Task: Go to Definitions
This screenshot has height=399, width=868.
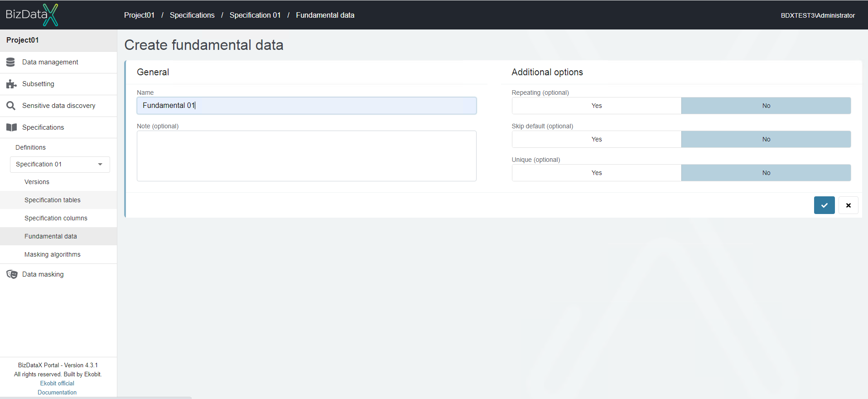Action: coord(30,147)
